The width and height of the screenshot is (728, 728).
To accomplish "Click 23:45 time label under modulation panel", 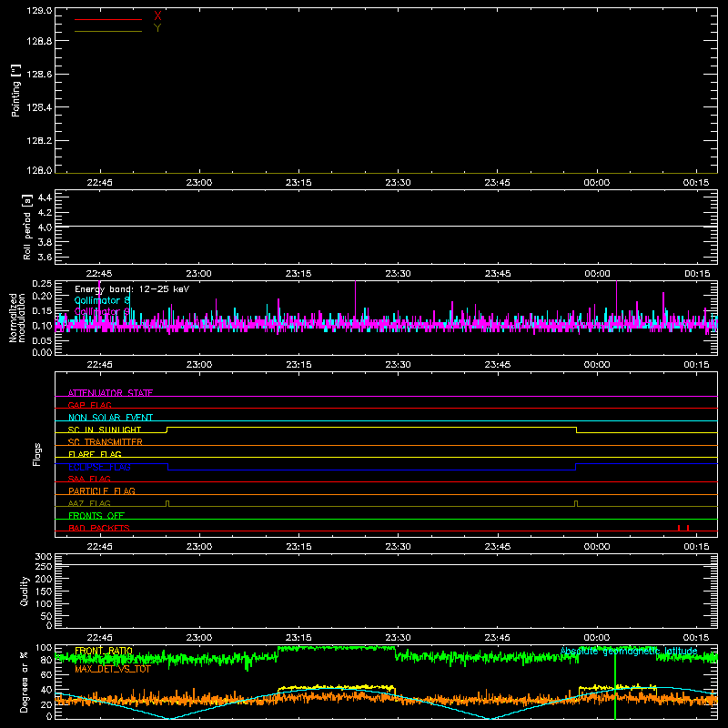I will pos(497,365).
